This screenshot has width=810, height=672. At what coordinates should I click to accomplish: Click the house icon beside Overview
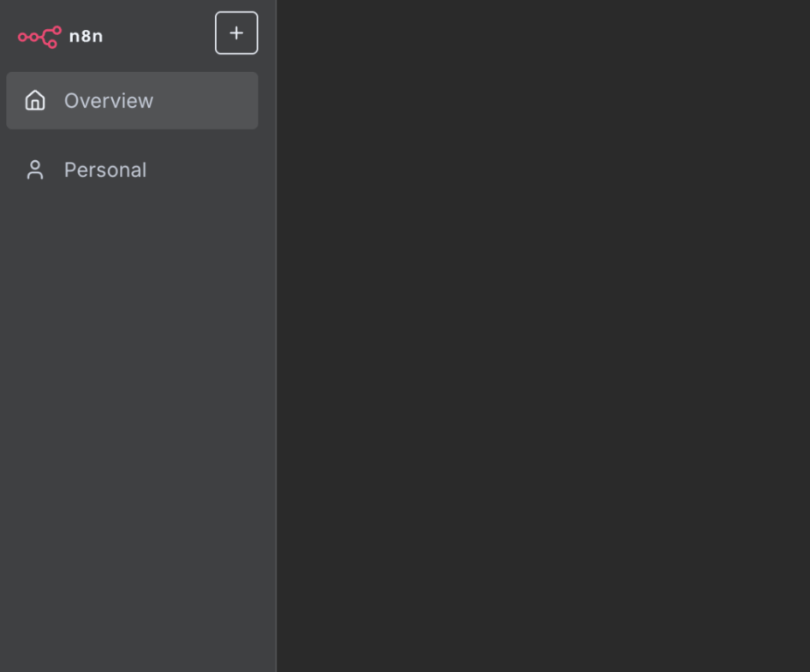[35, 101]
